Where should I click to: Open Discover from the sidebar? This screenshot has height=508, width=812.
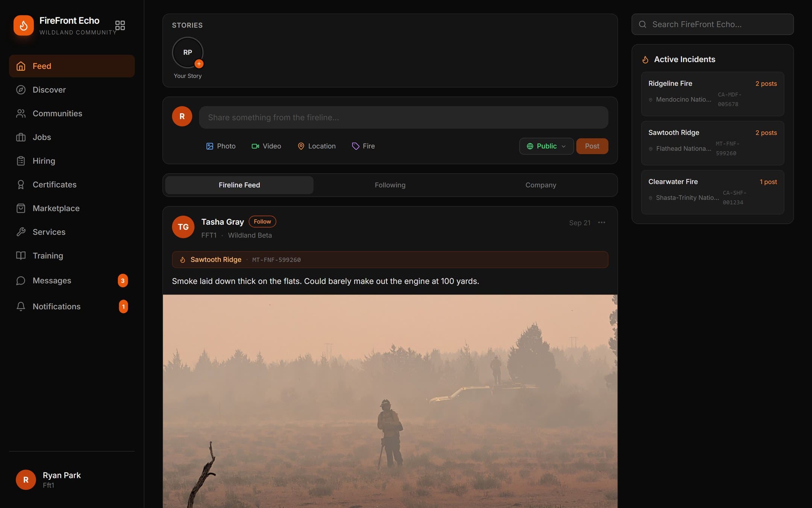(72, 90)
